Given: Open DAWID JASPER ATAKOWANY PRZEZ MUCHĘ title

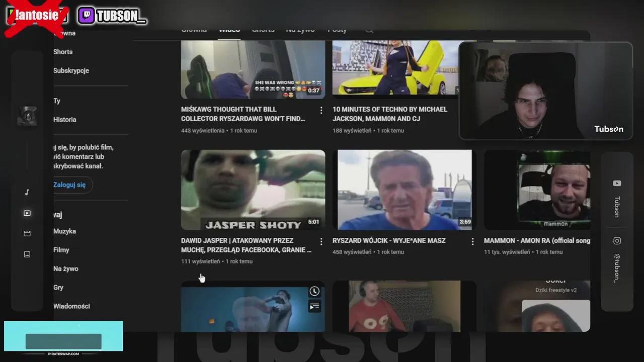Looking at the screenshot, I should click(246, 245).
